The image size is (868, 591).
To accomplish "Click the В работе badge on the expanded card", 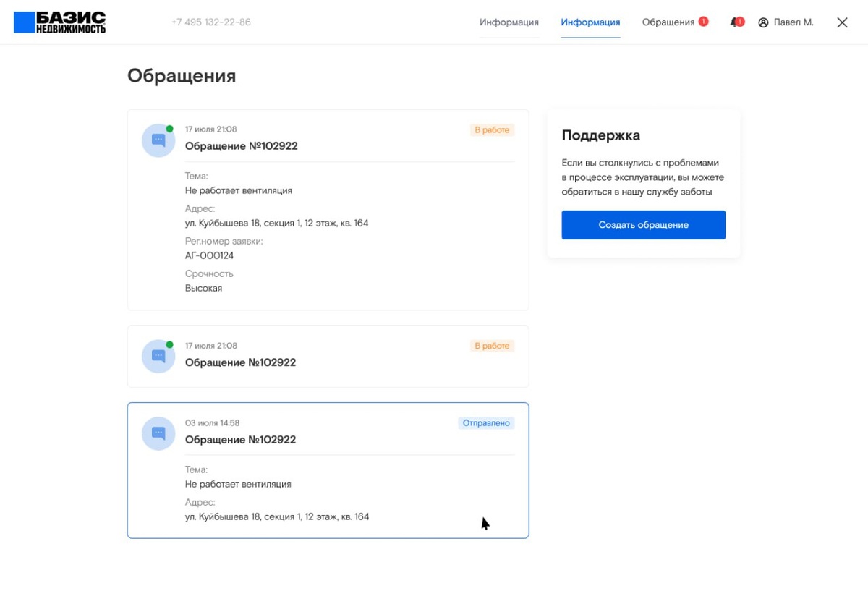I will point(492,130).
